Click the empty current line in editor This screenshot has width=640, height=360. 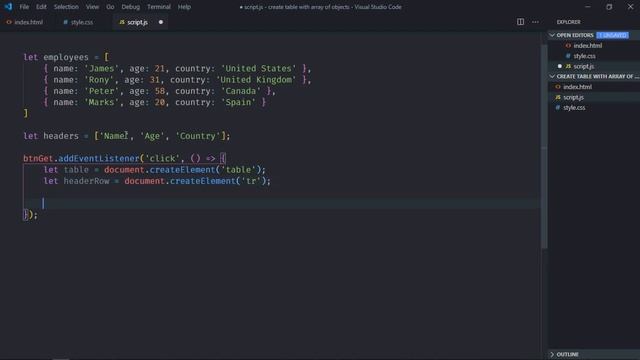point(282,203)
